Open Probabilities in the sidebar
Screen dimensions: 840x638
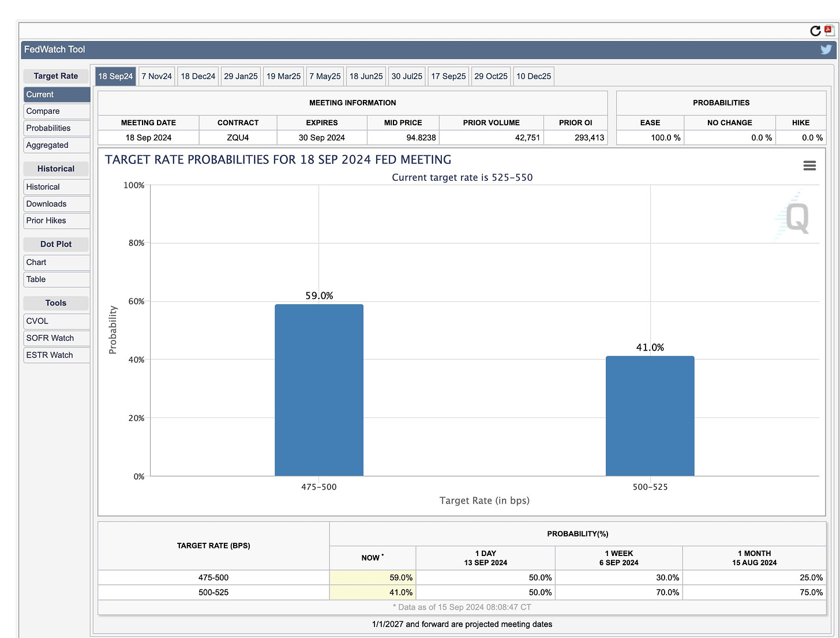coord(57,128)
